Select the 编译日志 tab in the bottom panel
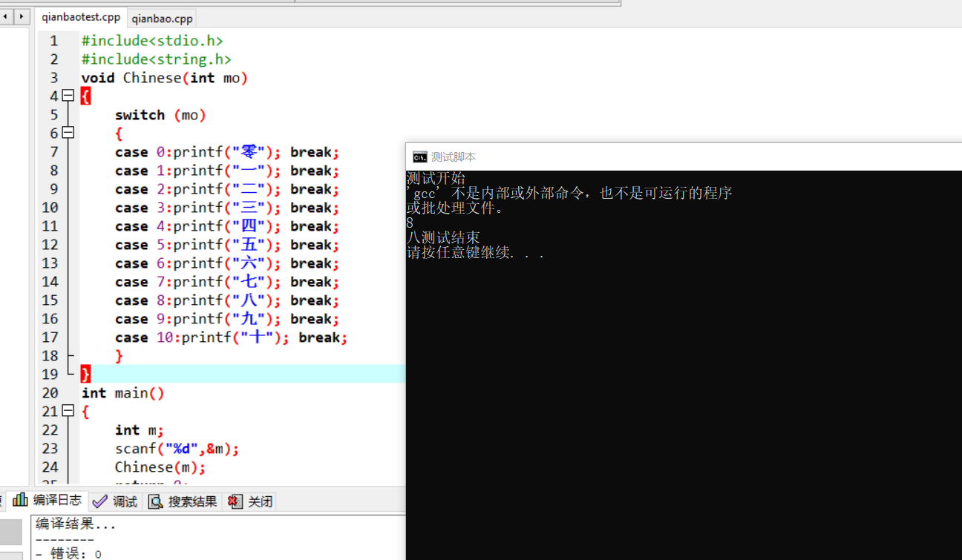 [x=48, y=501]
